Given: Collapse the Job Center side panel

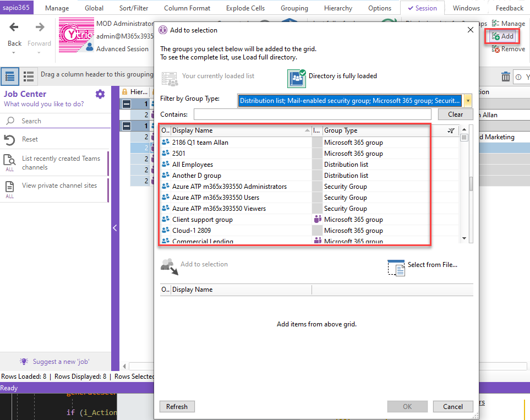Looking at the screenshot, I should tap(115, 228).
